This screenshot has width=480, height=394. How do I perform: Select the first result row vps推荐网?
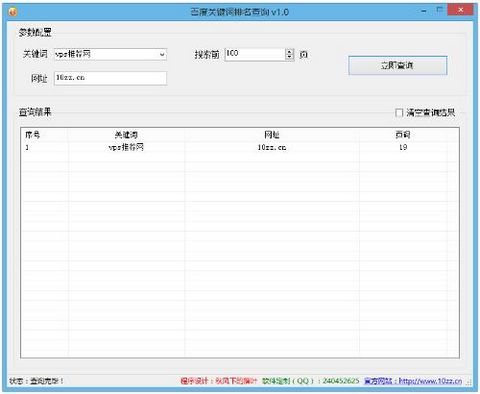(x=240, y=147)
